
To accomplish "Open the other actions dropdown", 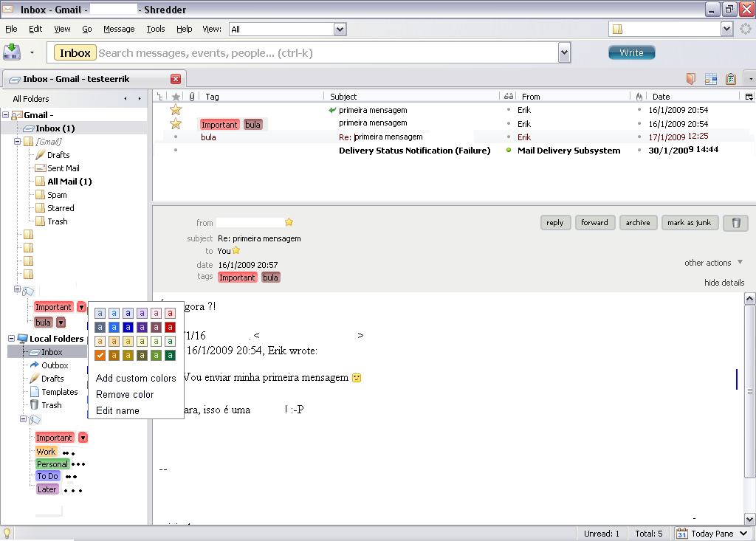I will (714, 263).
